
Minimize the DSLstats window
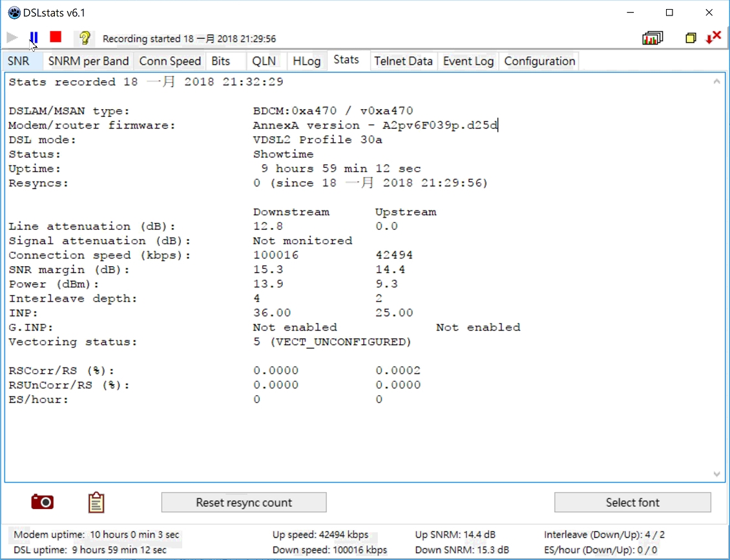tap(631, 12)
